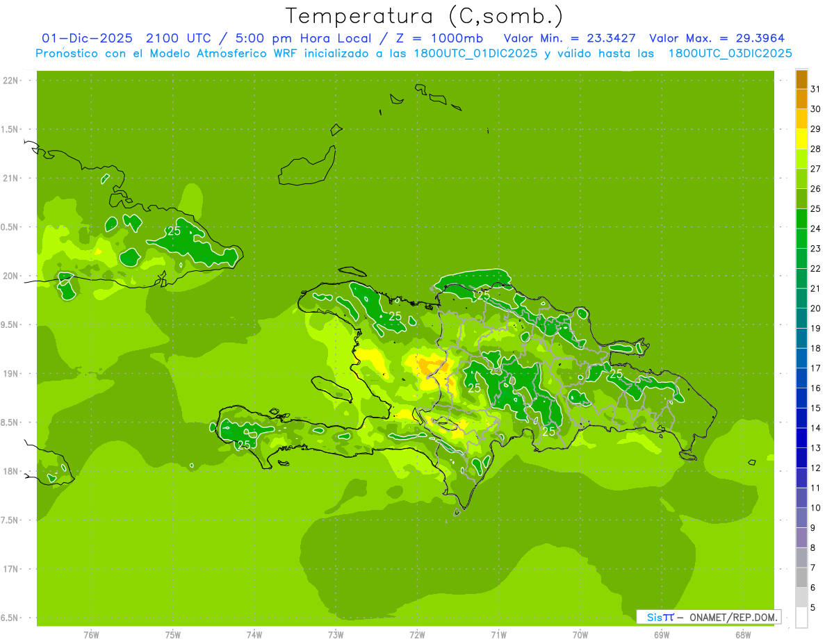Image resolution: width=834 pixels, height=644 pixels.
Task: Click the dark orange swatch above 31
Action: coord(801,79)
